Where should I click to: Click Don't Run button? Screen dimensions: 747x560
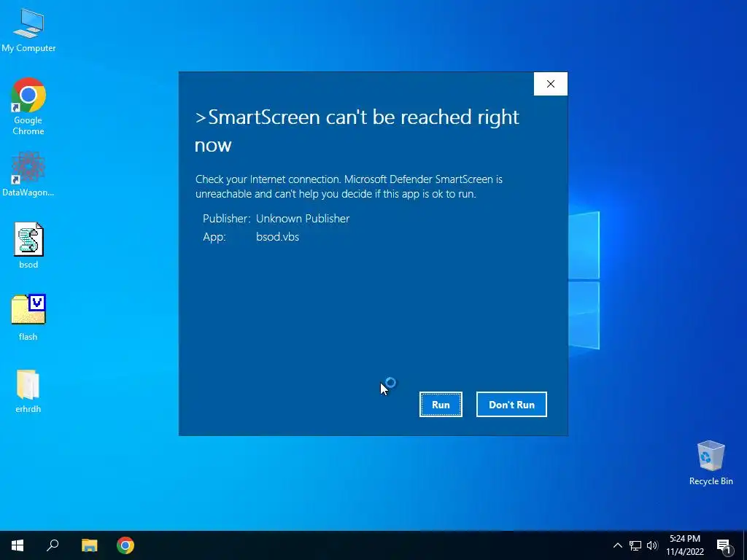pyautogui.click(x=511, y=404)
